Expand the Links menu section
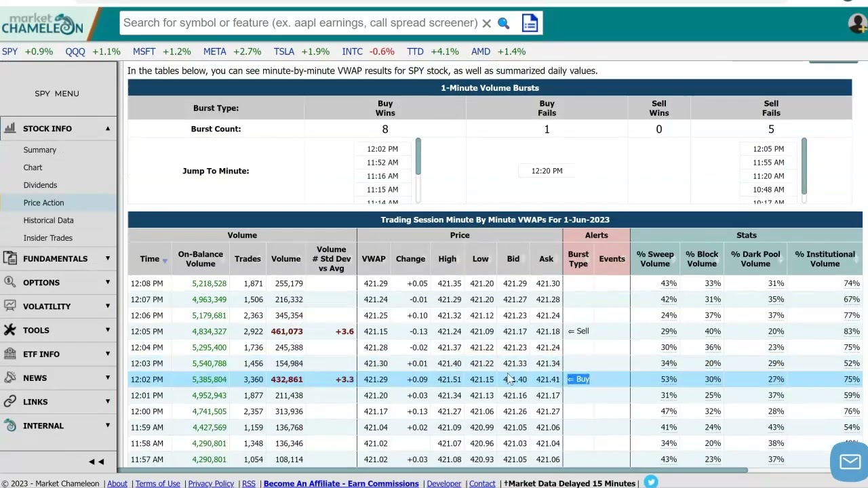868x488 pixels. (x=107, y=401)
